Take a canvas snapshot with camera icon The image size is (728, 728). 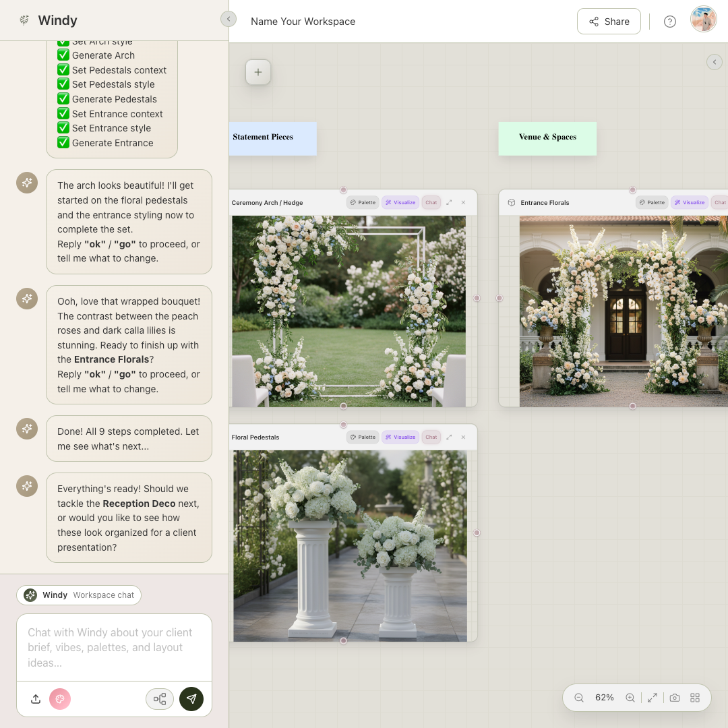pyautogui.click(x=675, y=698)
